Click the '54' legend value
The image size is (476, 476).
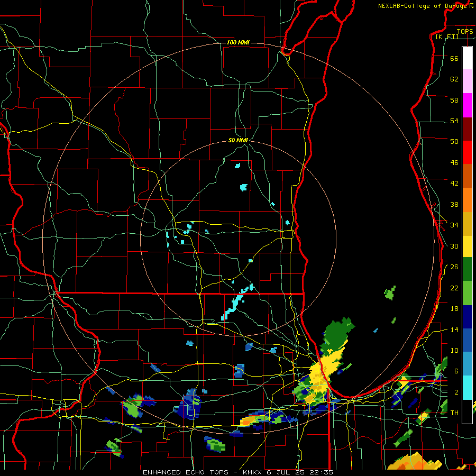[454, 121]
